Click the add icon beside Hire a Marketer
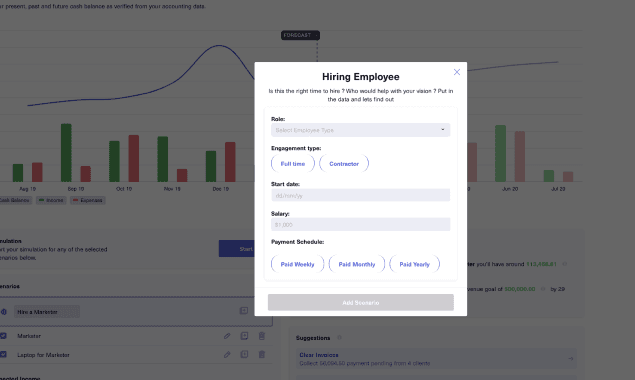This screenshot has height=380, width=635. point(243,311)
